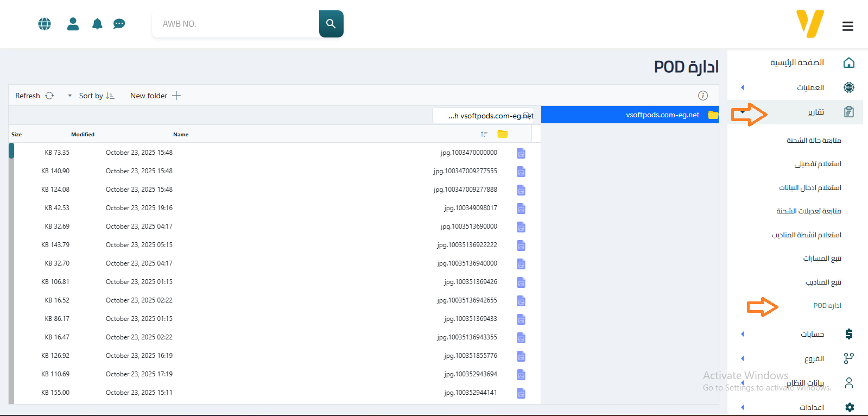Sort by the Size column header
This screenshot has height=416, width=868.
point(17,134)
